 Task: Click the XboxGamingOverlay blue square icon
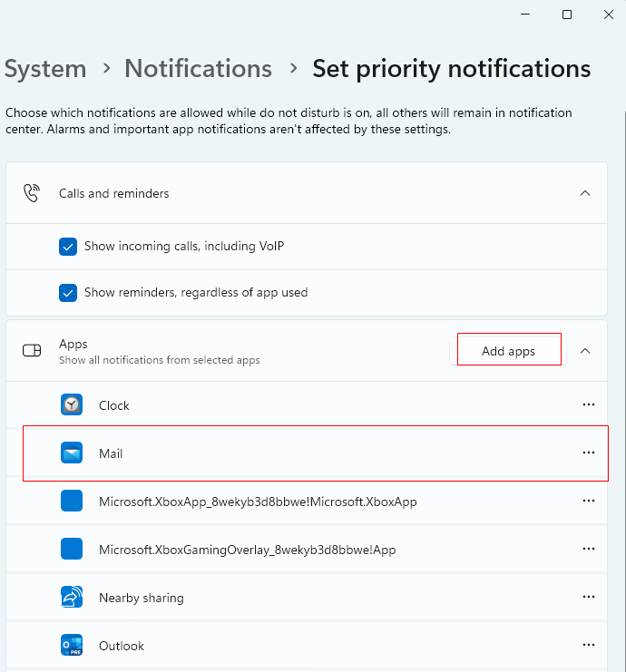pyautogui.click(x=72, y=549)
